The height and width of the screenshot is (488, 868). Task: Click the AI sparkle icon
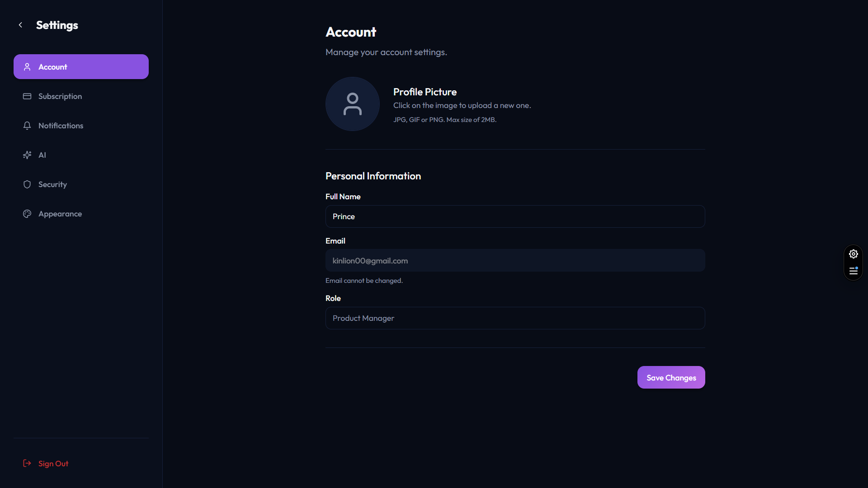point(27,155)
